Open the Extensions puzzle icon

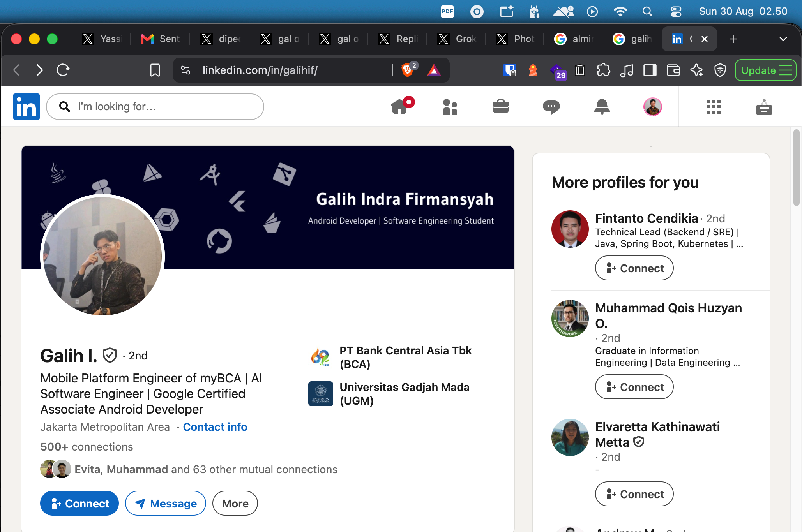click(603, 70)
